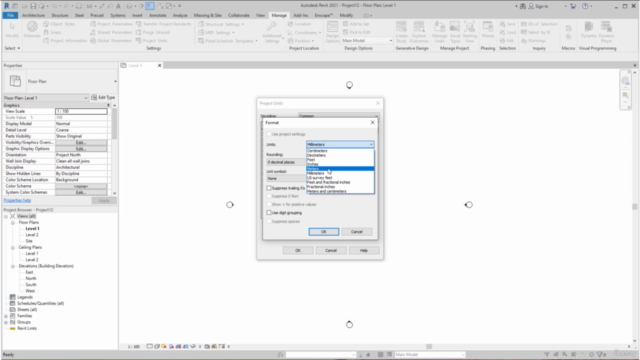Viewport: 640px width, 360px height.
Task: Click Transfer Project Standards
Action: pyautogui.click(x=163, y=24)
